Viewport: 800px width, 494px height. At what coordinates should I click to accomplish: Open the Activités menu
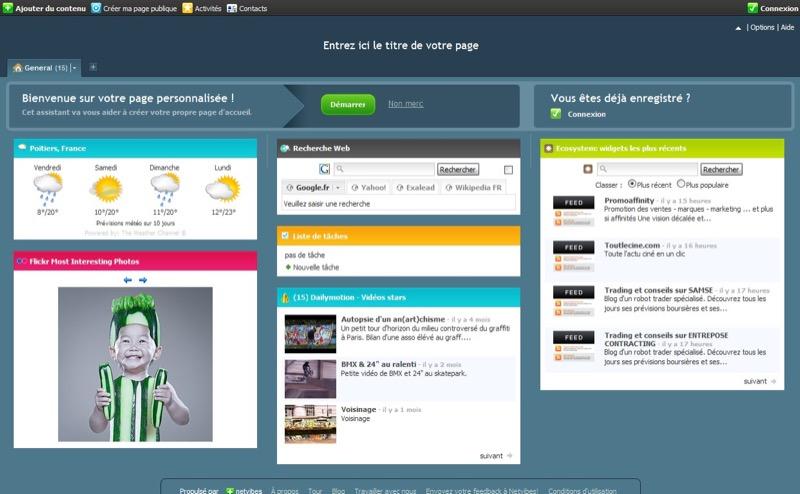point(202,8)
